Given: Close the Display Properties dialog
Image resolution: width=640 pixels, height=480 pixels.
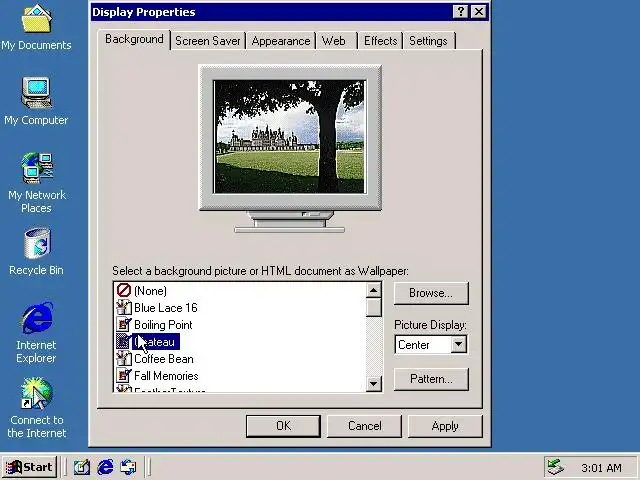Looking at the screenshot, I should pos(478,12).
